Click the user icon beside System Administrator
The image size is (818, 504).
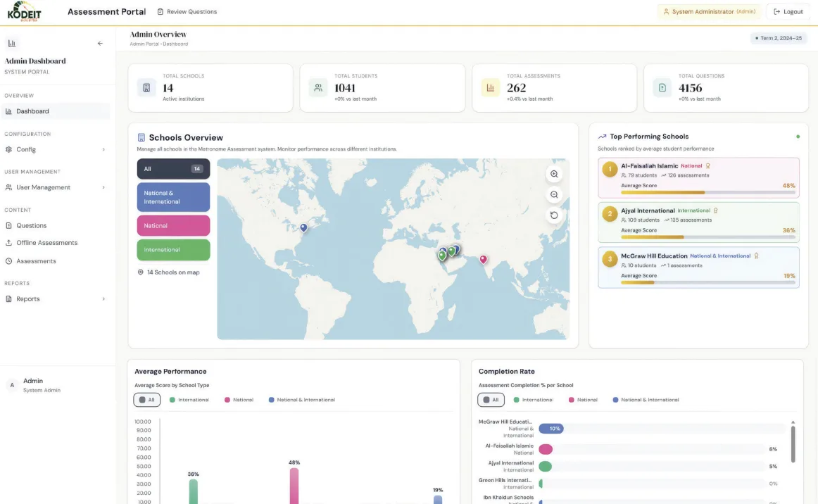666,11
